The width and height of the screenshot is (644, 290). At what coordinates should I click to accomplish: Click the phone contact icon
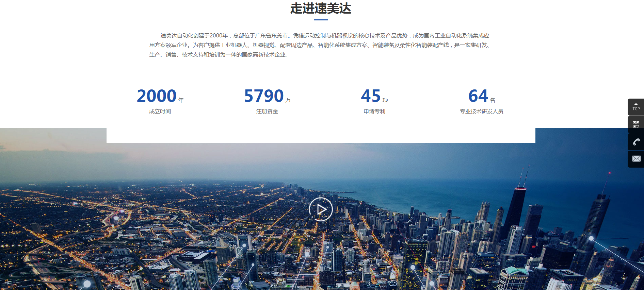coord(636,142)
